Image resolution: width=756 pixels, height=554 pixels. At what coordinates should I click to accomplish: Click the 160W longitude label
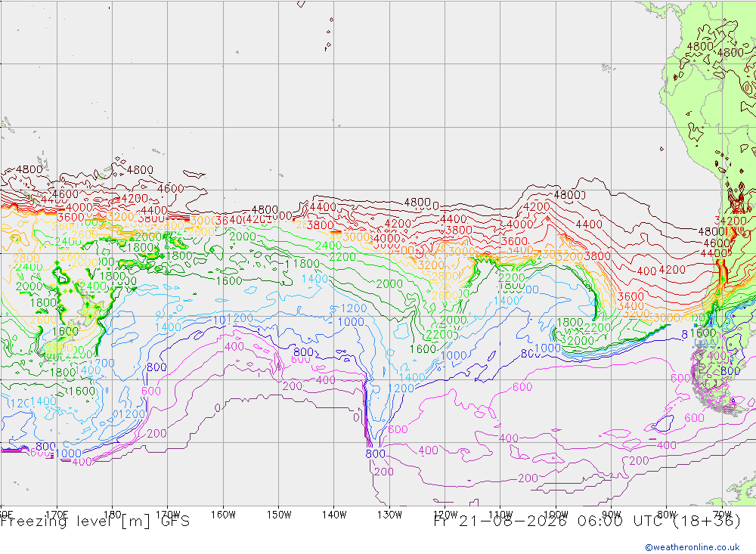[223, 515]
